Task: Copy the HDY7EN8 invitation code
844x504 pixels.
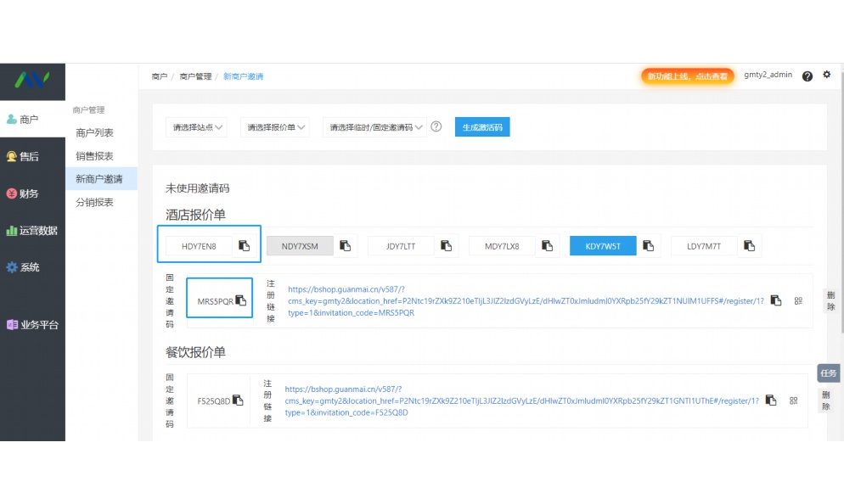Action: pos(244,244)
